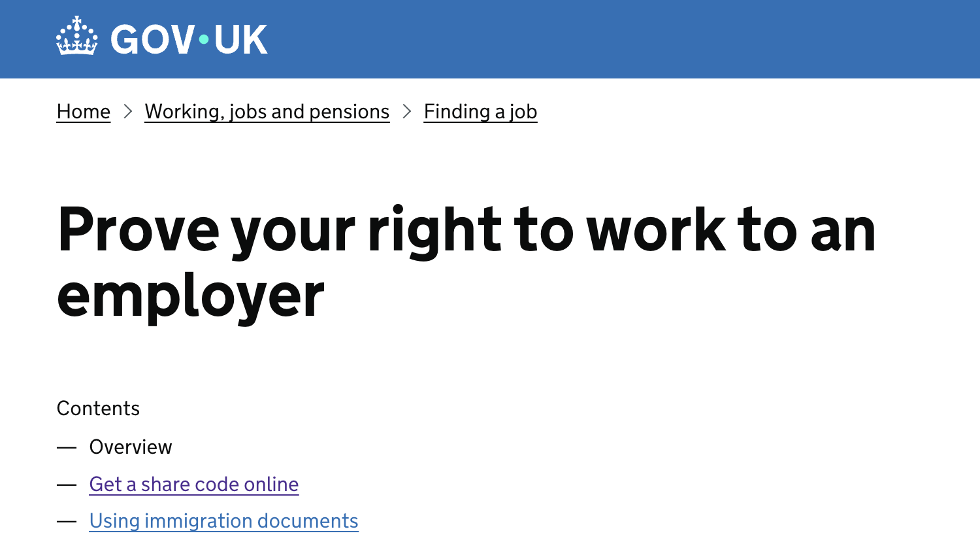Click the crown icon in the GOV.UK logo
Image resolution: width=980 pixels, height=544 pixels.
point(76,37)
